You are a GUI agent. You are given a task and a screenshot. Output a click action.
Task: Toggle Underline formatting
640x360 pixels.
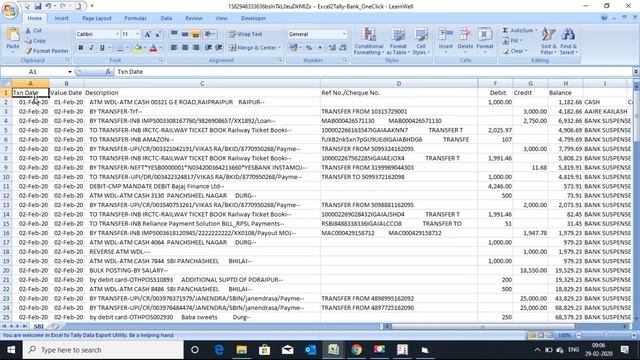(x=102, y=48)
